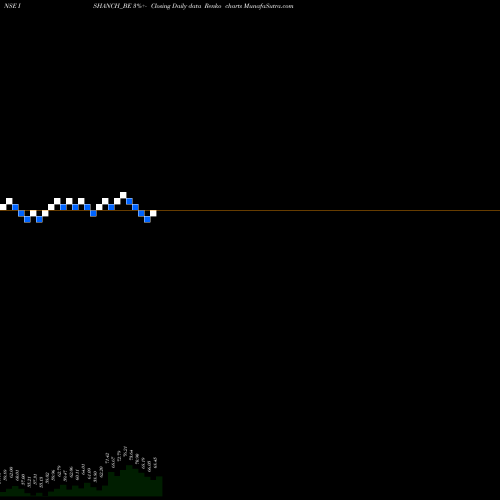Select the highest white Renko brick
Screen dimensions: 500x500
(123, 195)
